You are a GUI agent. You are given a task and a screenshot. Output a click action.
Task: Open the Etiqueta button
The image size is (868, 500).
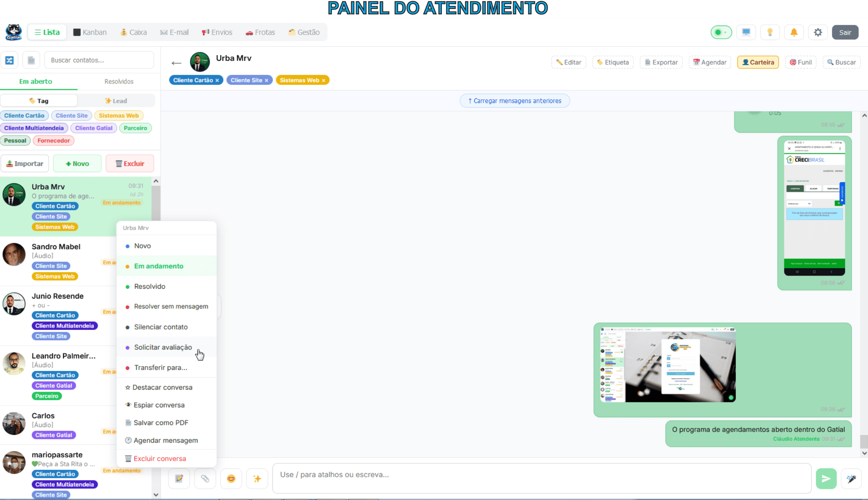613,62
